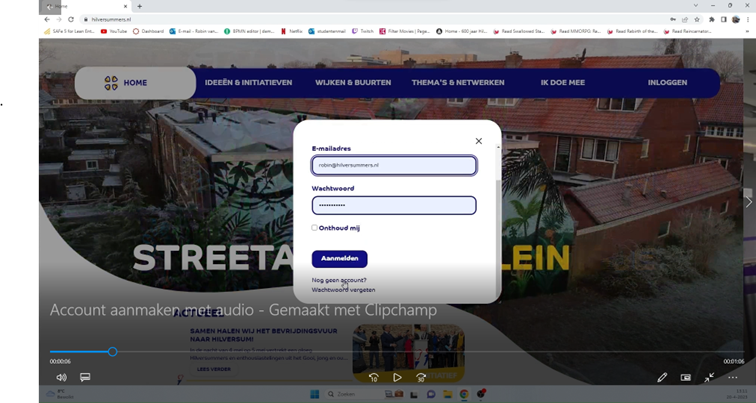Skip forward 30 seconds
The image size is (756, 403).
tap(421, 377)
